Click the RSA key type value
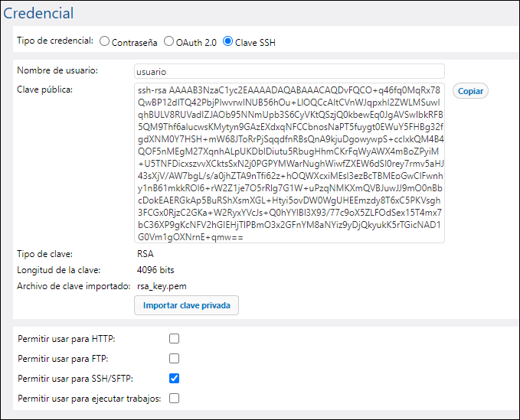 coord(145,253)
